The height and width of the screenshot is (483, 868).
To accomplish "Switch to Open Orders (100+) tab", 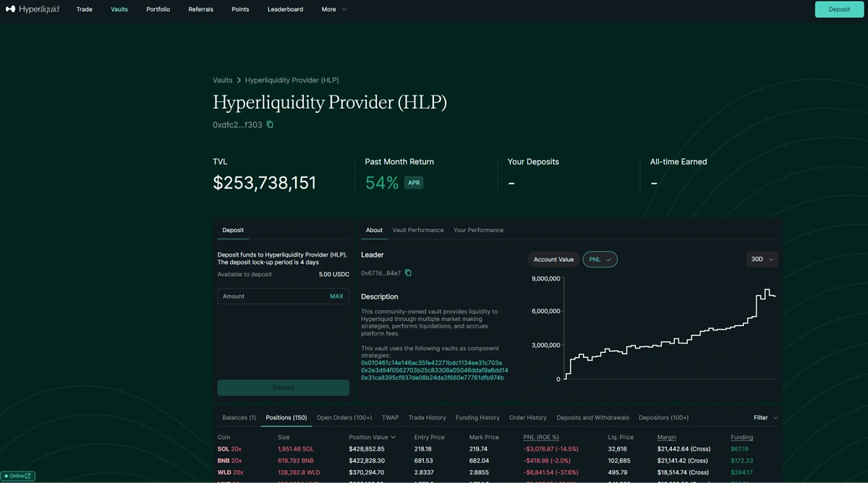I will [x=344, y=417].
